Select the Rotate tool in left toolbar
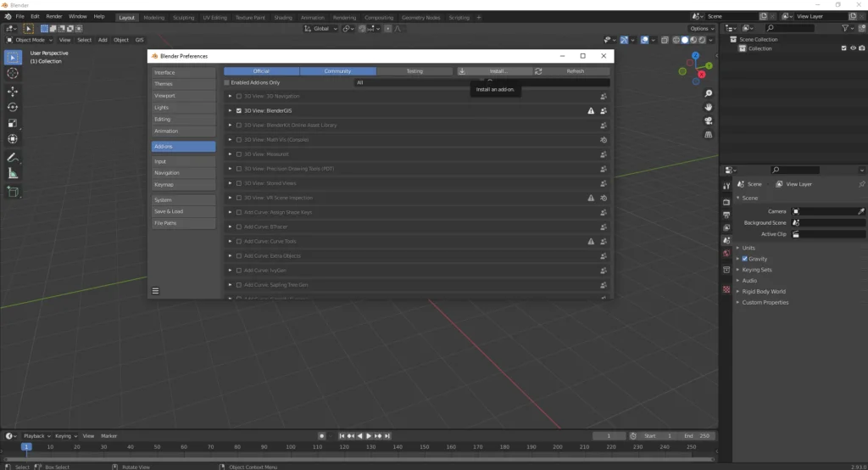Viewport: 868px width, 470px height. [x=13, y=108]
